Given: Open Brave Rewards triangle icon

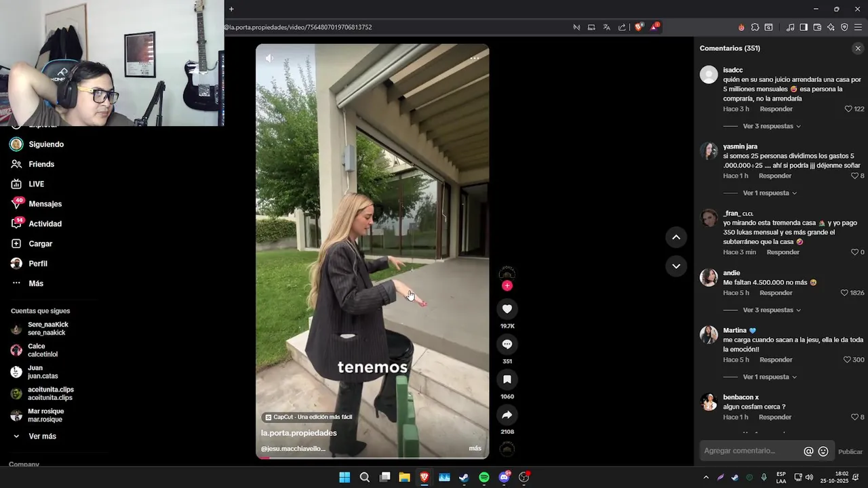Looking at the screenshot, I should coord(654,27).
